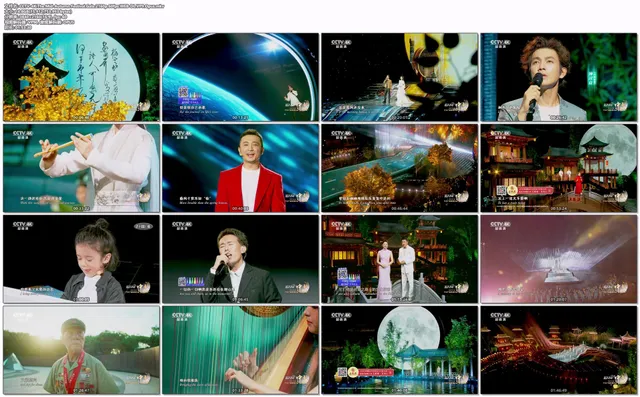Image resolution: width=640 pixels, height=397 pixels.
Task: Open the couple on dark stage thumbnail
Action: (400, 77)
